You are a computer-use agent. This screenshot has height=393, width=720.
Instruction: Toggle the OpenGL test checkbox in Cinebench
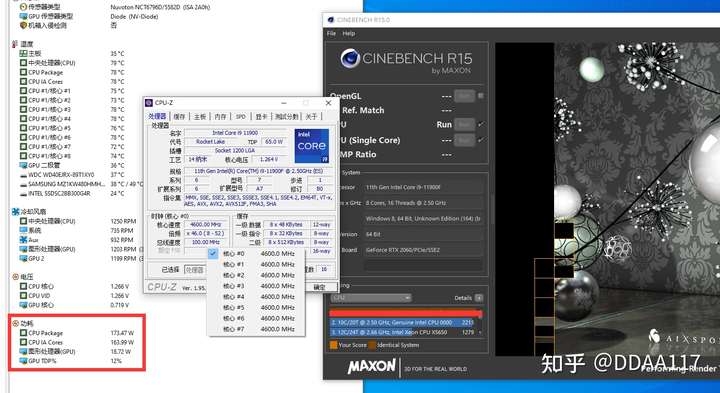coord(480,96)
